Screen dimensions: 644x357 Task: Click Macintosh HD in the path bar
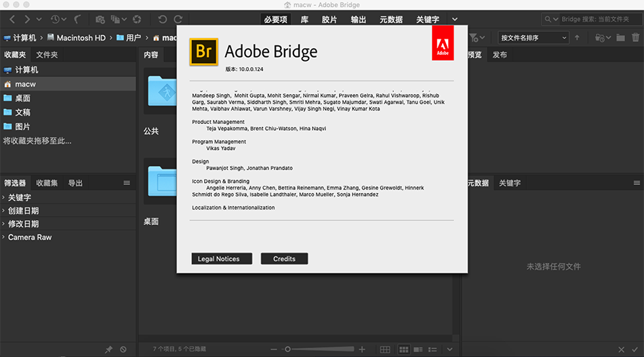tap(77, 38)
